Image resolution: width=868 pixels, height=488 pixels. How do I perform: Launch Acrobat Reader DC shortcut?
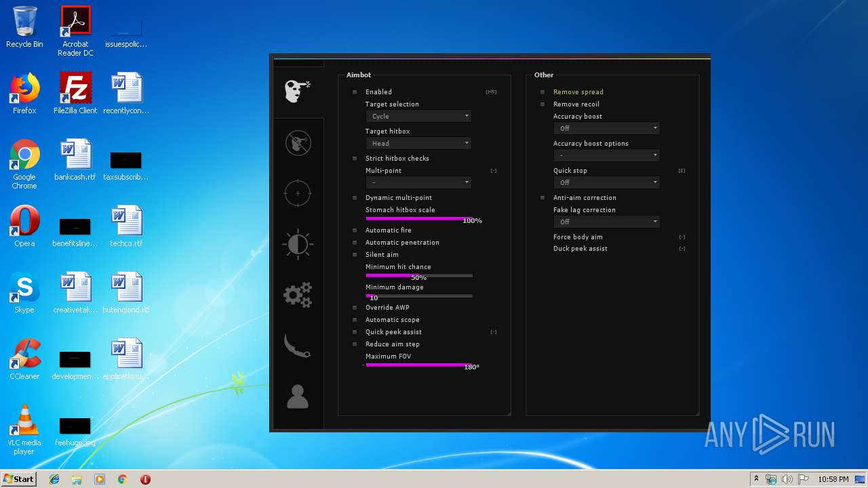coord(75,30)
